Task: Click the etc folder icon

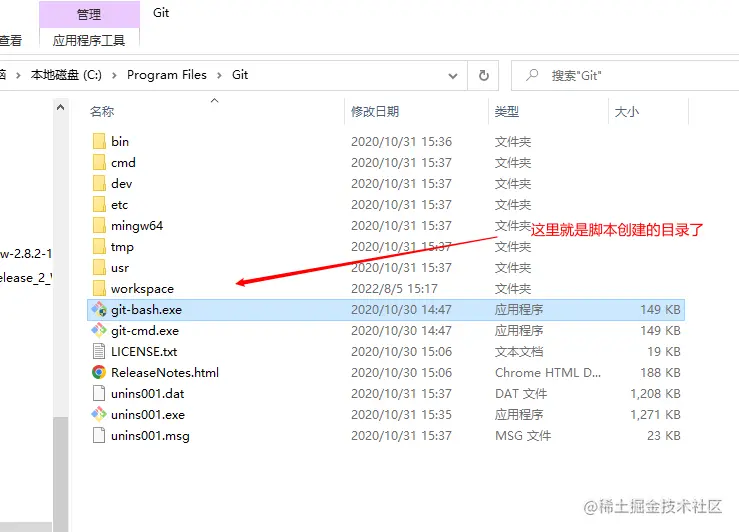Action: pos(99,205)
